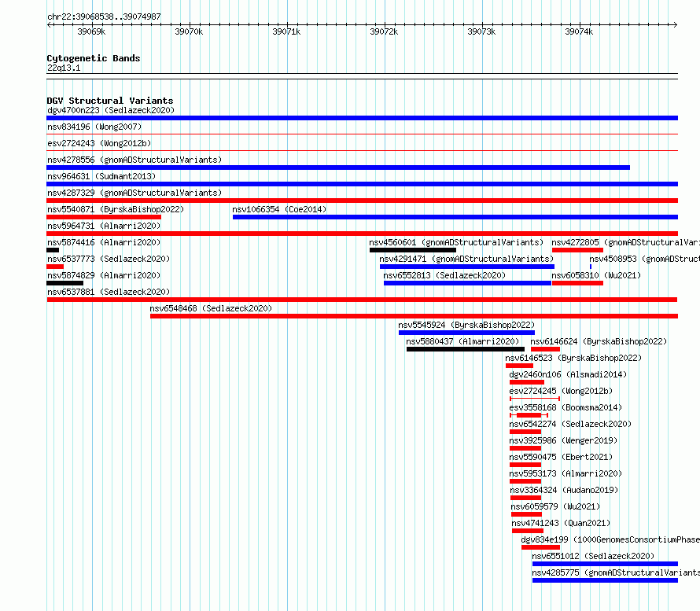
Task: Open the nsv6537881 (Sedlazeck2020) label
Action: tap(109, 292)
